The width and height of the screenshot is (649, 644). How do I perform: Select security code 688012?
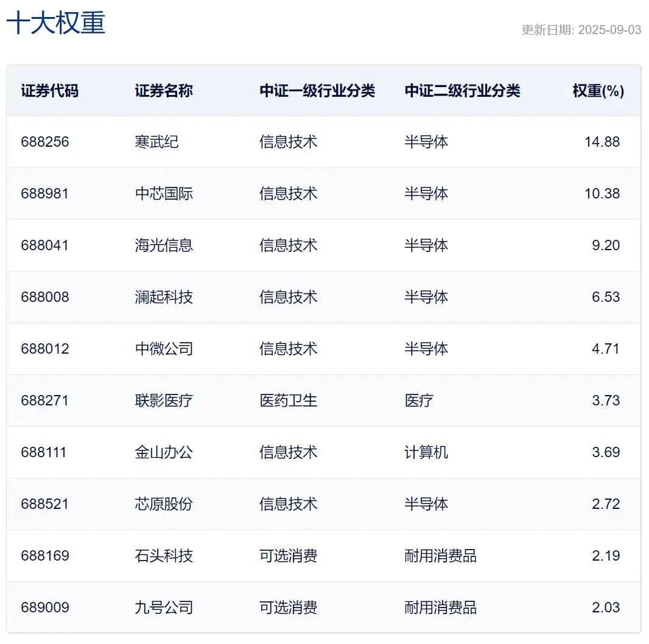[45, 349]
